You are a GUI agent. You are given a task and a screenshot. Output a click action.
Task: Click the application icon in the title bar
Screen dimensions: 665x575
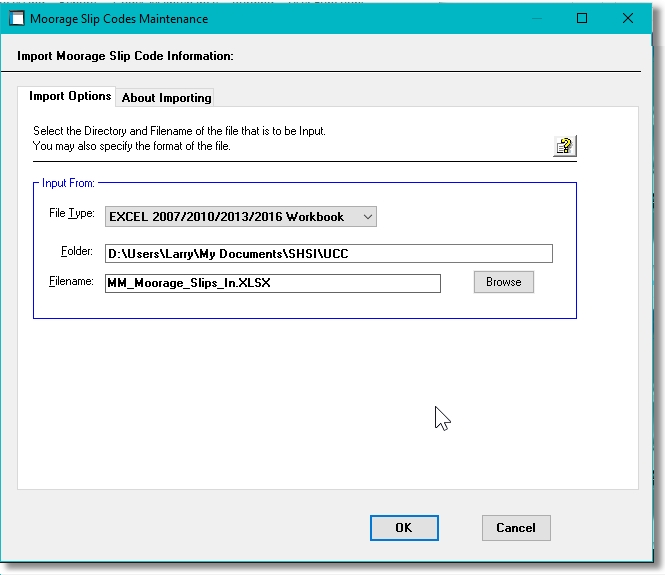[x=17, y=18]
